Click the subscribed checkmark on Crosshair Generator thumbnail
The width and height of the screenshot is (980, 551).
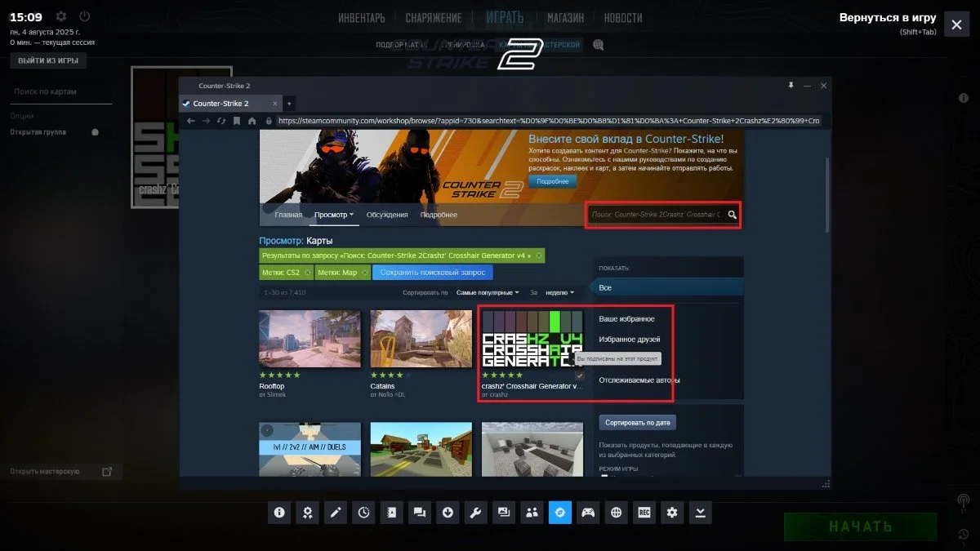580,375
